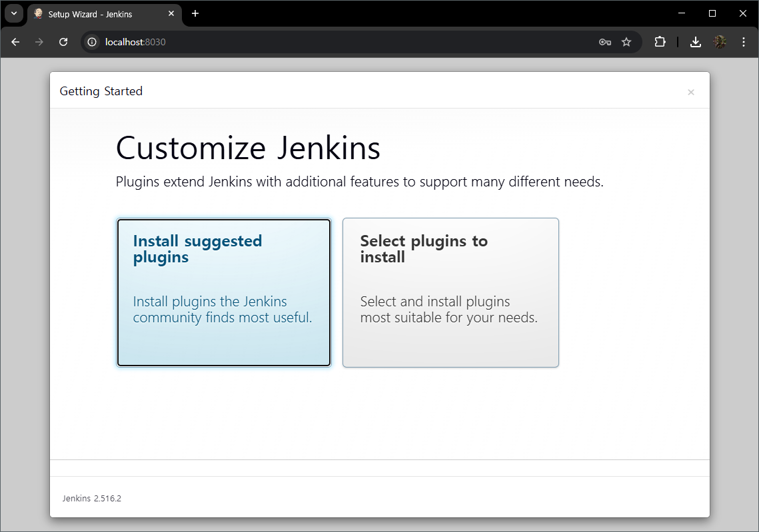Minimize the browser window
This screenshot has width=759, height=532.
[x=682, y=13]
